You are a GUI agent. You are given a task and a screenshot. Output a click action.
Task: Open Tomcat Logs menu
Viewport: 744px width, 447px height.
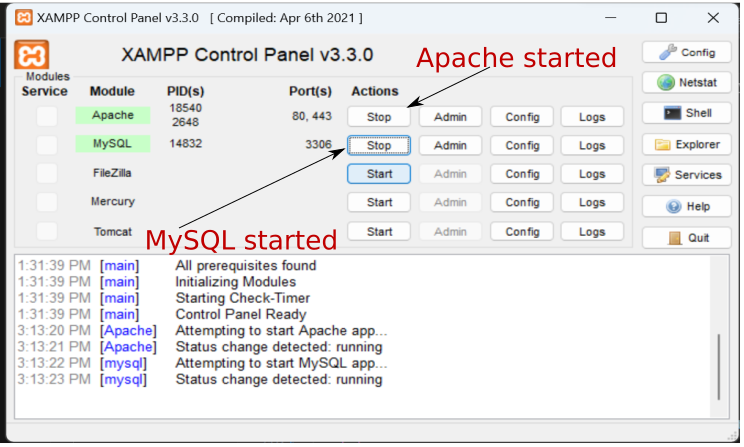(x=592, y=232)
